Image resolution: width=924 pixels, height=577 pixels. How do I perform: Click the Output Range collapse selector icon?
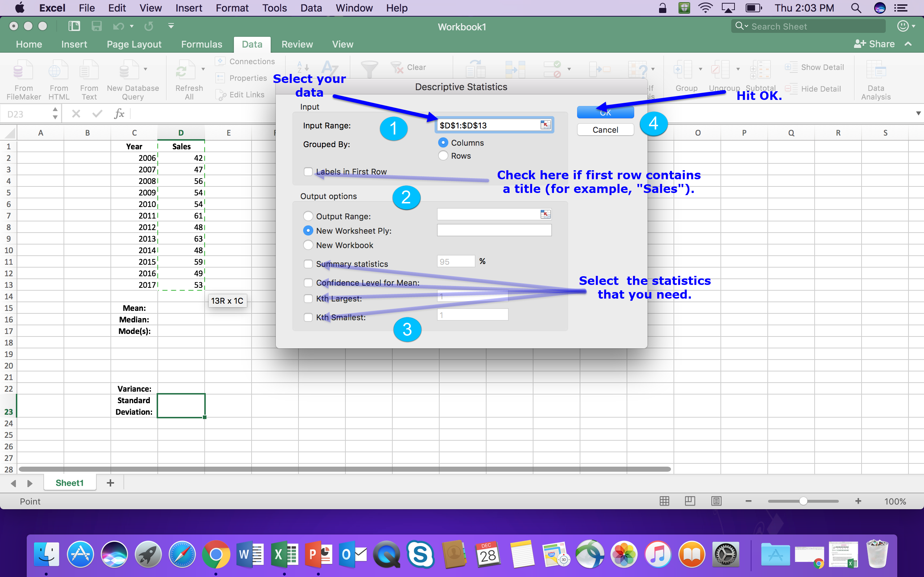545,215
